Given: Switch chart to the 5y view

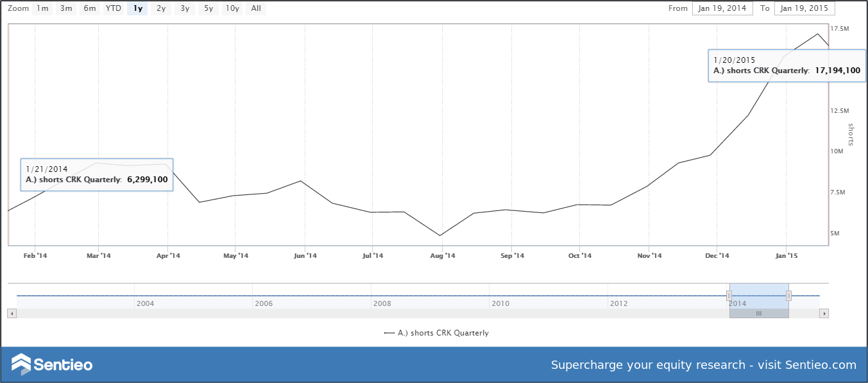Looking at the screenshot, I should click(208, 8).
